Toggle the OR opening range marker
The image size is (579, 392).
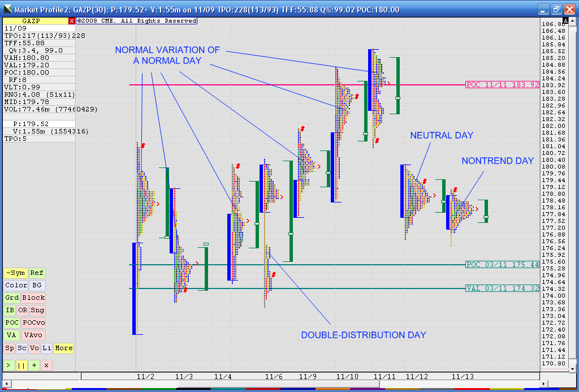(23, 310)
